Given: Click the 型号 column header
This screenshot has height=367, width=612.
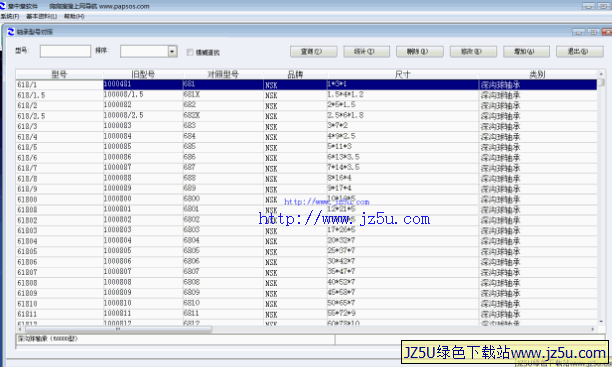Looking at the screenshot, I should point(59,74).
